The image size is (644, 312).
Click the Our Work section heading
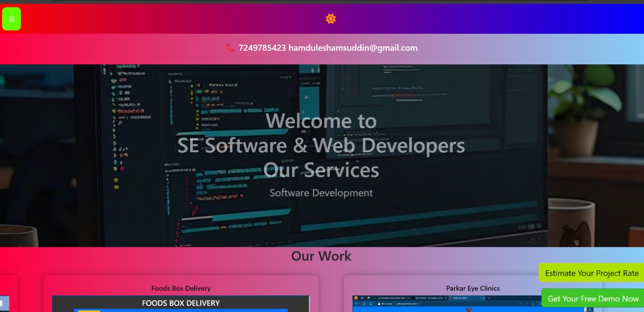[321, 256]
